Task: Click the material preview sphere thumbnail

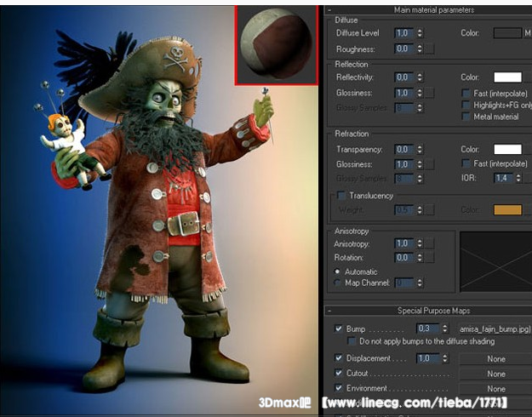Action: (277, 44)
